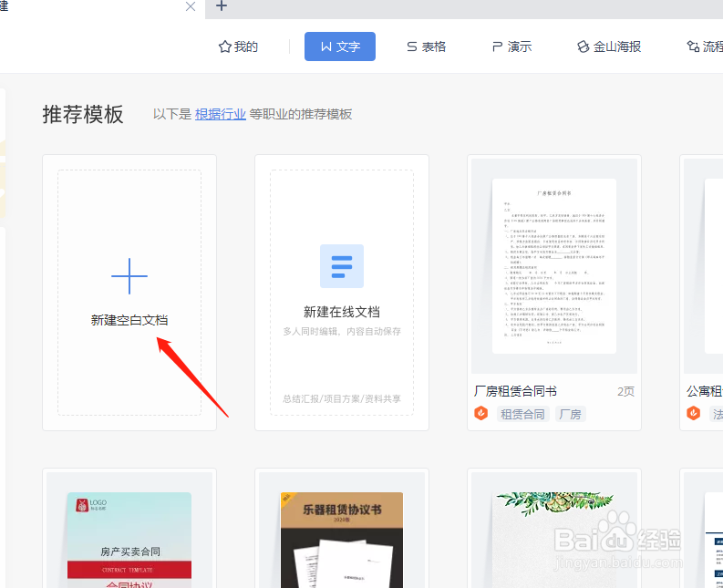Open the 金山海报 poster tab

coord(609,46)
